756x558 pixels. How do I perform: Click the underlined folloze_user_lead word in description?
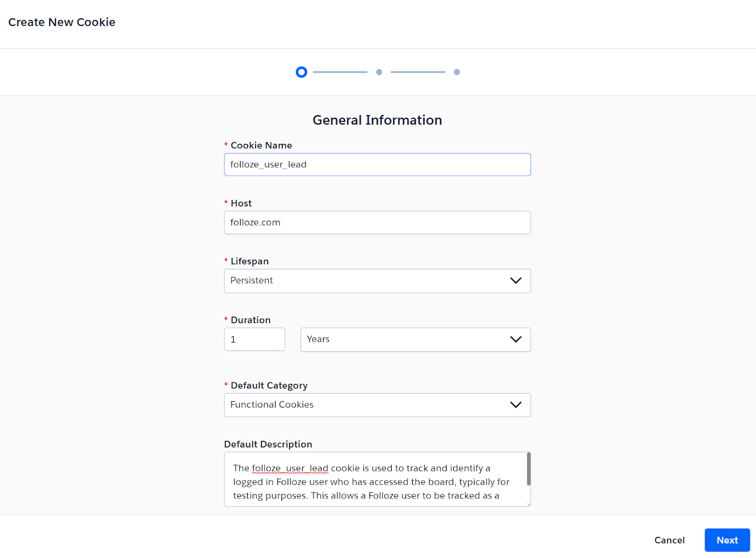point(290,468)
